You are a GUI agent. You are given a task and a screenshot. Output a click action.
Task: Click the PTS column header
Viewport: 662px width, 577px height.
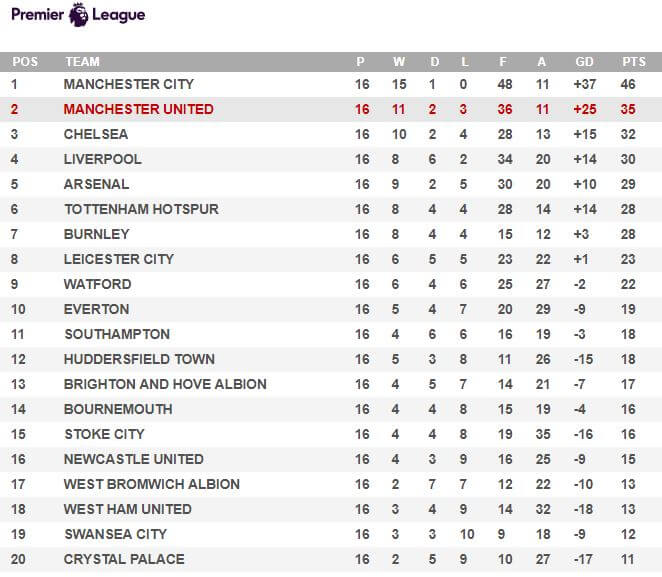(x=634, y=62)
